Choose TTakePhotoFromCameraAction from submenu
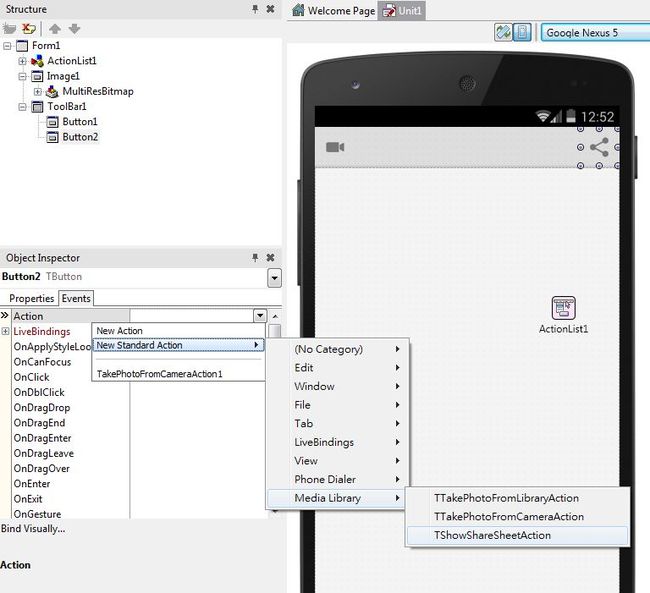Image resolution: width=650 pixels, height=593 pixels. pos(517,517)
